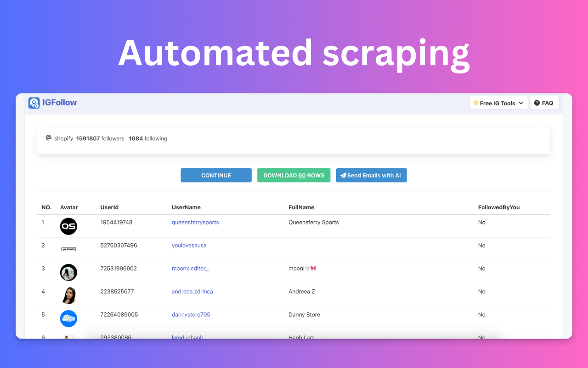The height and width of the screenshot is (368, 588).
Task: Click the FollowedByYou column header
Action: (x=498, y=207)
